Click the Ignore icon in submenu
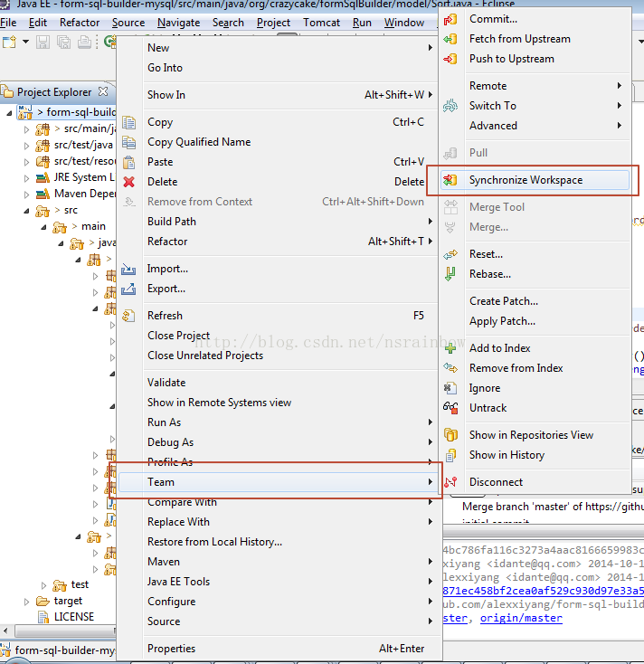Viewport: 644px width, 664px height. 450,388
